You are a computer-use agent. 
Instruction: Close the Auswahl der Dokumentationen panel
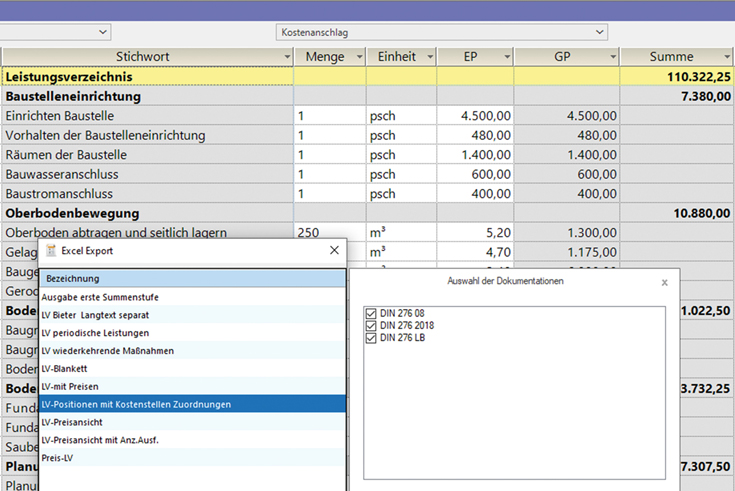(664, 282)
